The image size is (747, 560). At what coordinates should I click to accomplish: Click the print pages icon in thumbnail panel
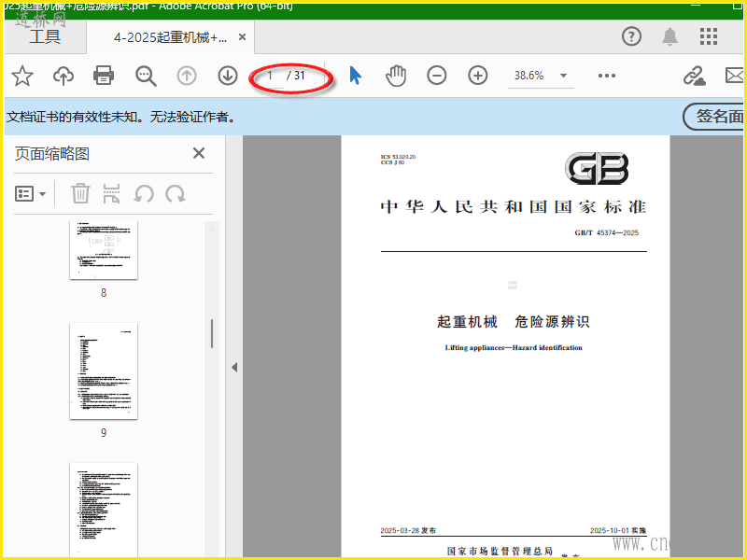pos(111,194)
